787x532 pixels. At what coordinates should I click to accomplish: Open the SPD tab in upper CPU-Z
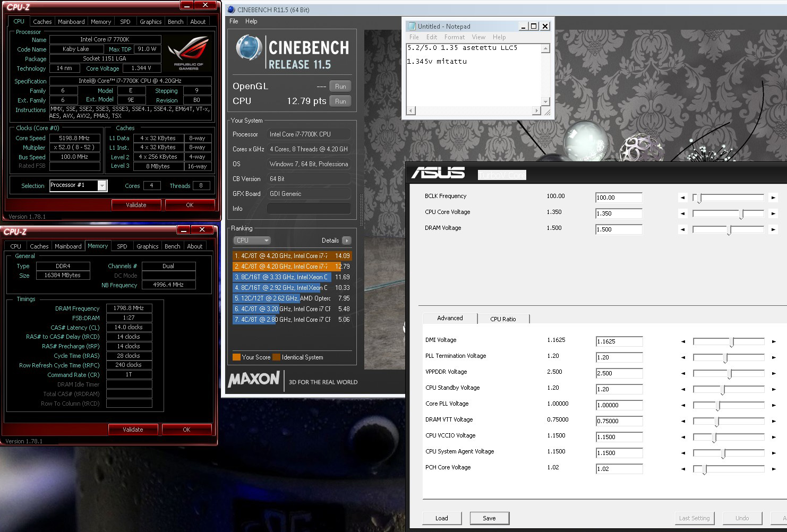click(125, 22)
